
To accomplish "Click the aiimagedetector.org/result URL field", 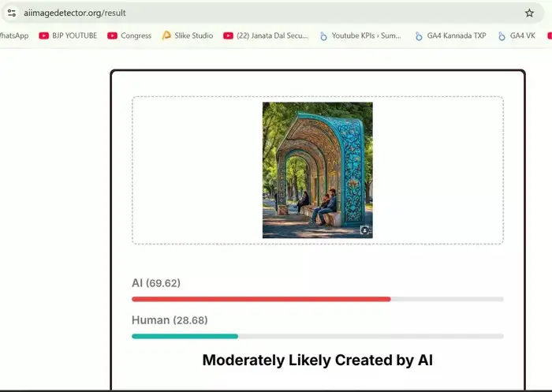I will (237, 13).
